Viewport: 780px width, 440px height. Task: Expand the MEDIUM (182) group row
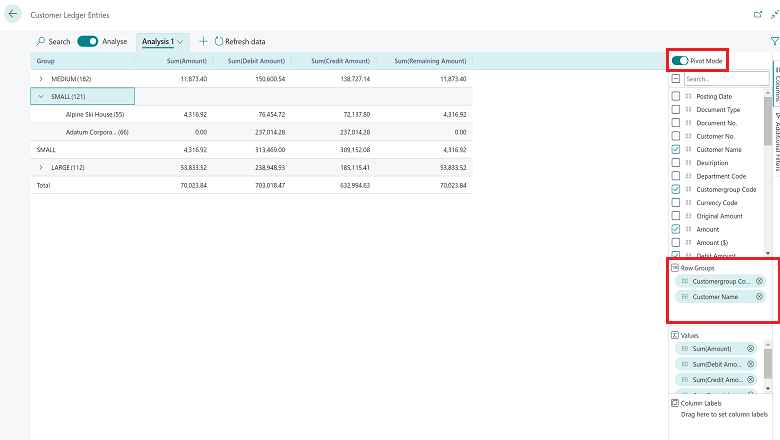[41, 79]
